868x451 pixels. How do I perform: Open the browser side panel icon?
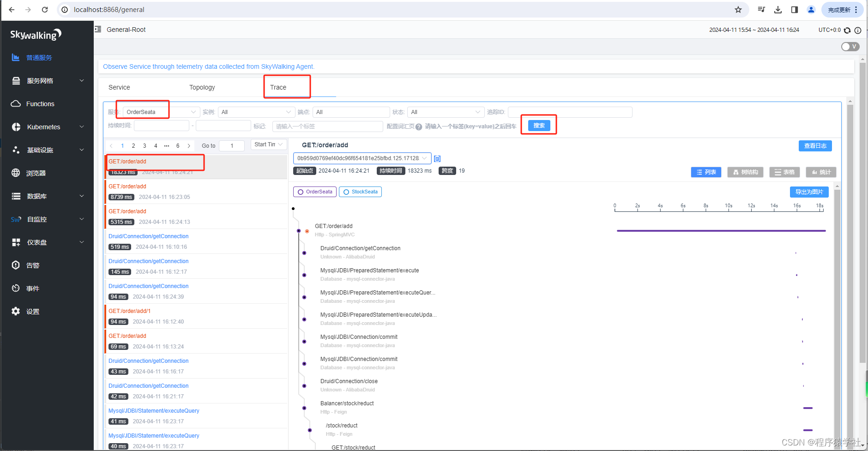[x=795, y=10]
